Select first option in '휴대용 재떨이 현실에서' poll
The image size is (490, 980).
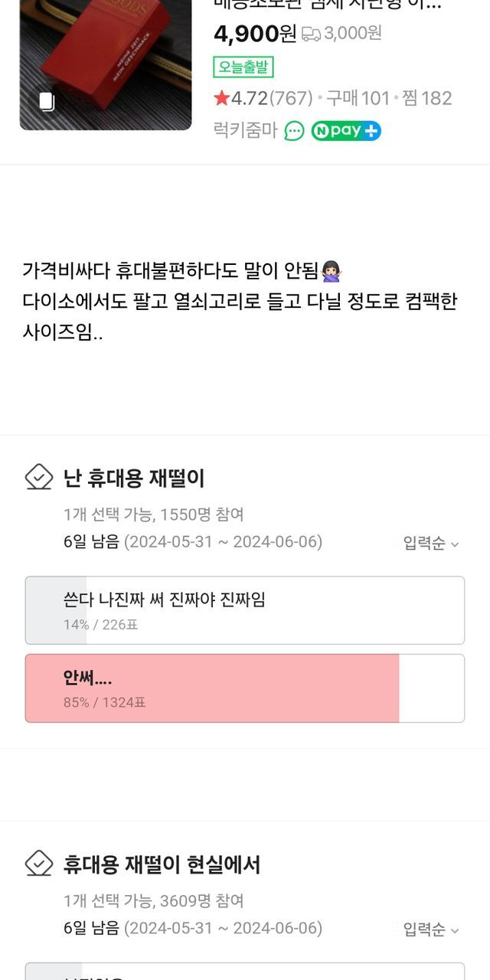click(244, 971)
